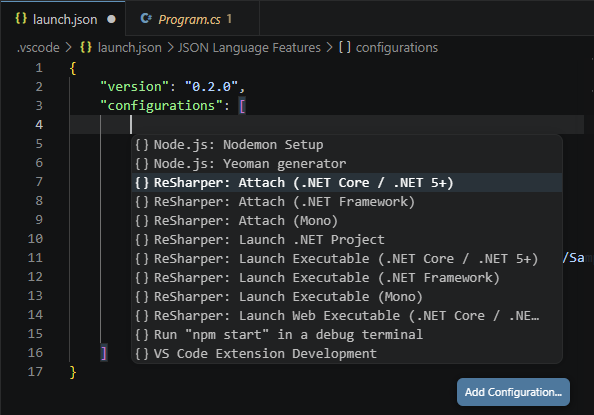
Task: Place cursor on empty line 4
Action: [x=327, y=125]
